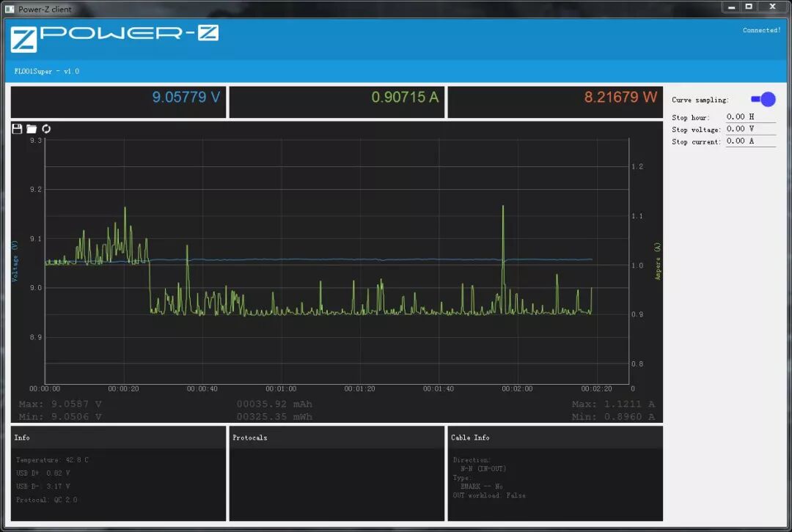Click the Power-Z client title bar icon
Viewport: 792px width, 532px height.
click(10, 9)
